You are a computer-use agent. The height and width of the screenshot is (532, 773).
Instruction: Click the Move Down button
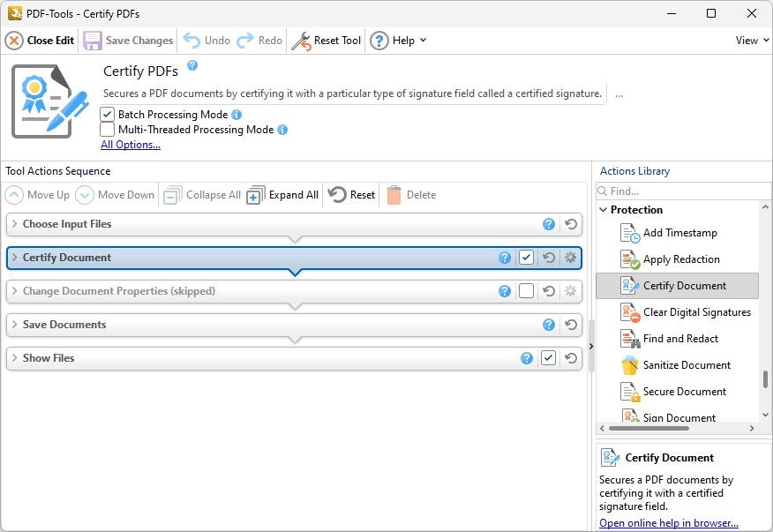[116, 195]
